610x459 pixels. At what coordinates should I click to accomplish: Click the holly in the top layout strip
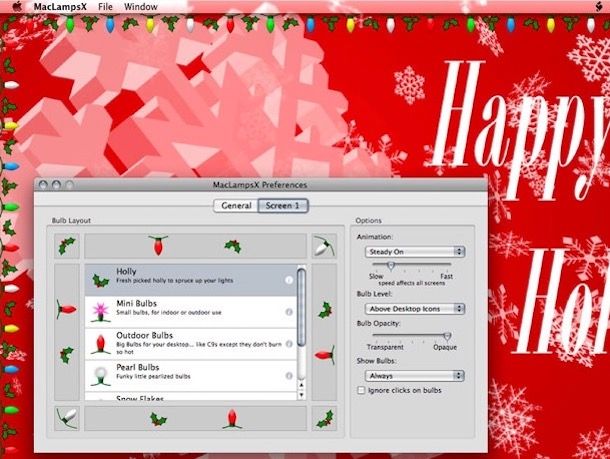233,246
